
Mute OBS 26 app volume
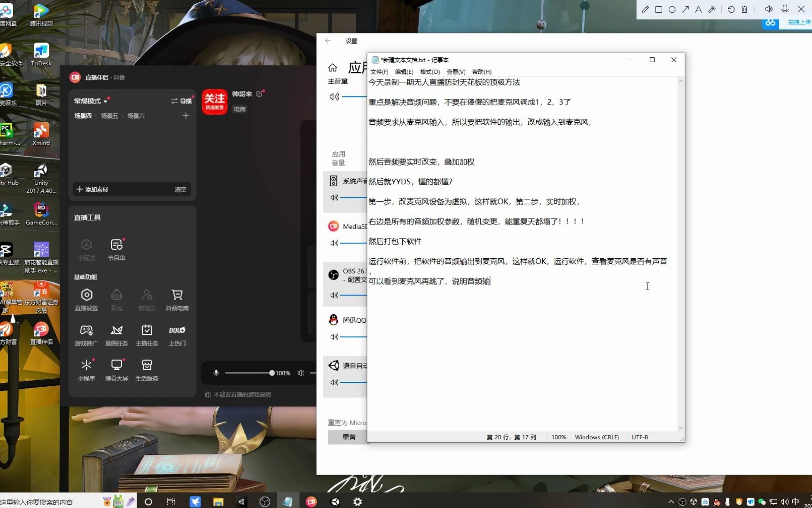(x=334, y=295)
